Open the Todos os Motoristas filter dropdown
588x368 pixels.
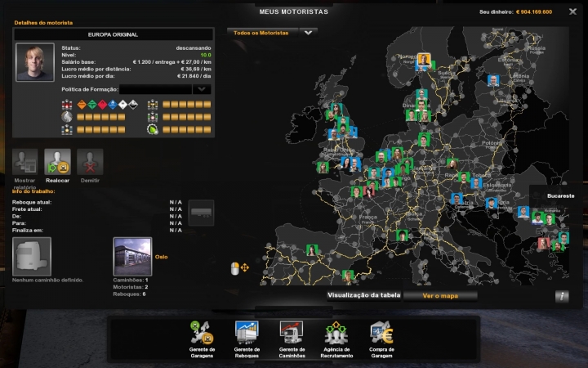point(272,33)
